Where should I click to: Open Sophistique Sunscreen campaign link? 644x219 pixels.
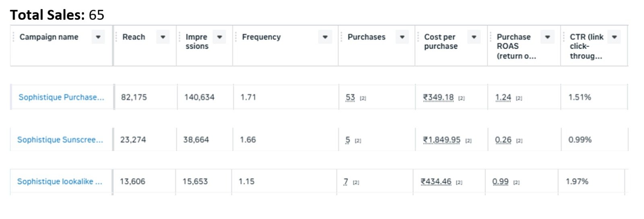pos(60,140)
